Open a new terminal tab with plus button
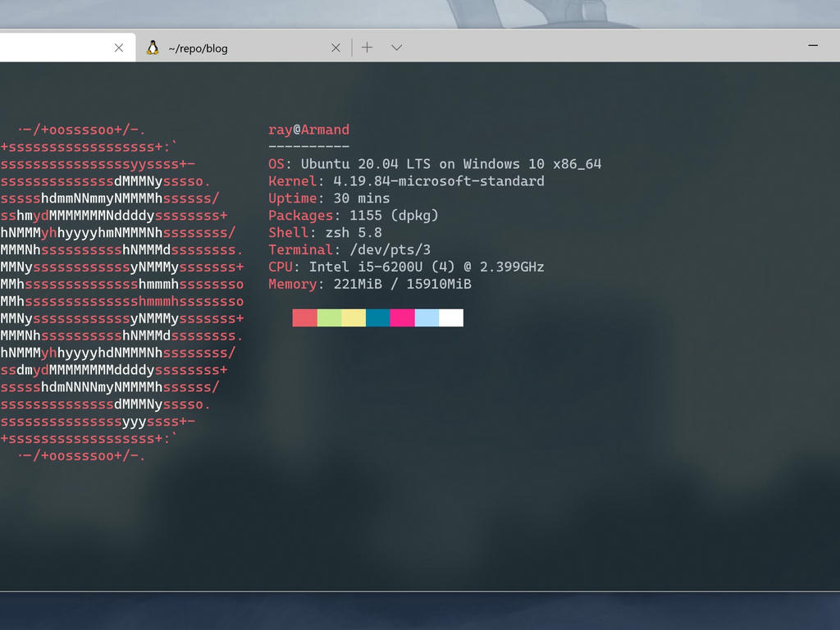Viewport: 840px width, 630px height. (367, 48)
